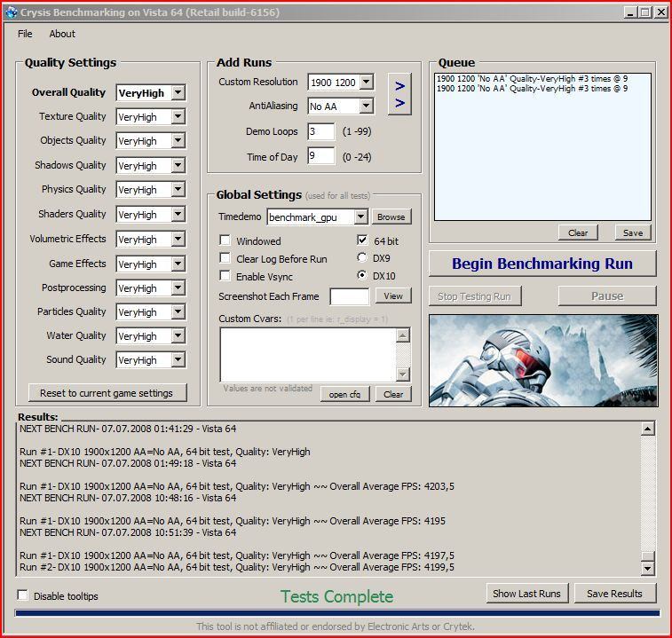Expand the Volumetric Effects dropdown
The height and width of the screenshot is (638, 672).
(x=178, y=239)
